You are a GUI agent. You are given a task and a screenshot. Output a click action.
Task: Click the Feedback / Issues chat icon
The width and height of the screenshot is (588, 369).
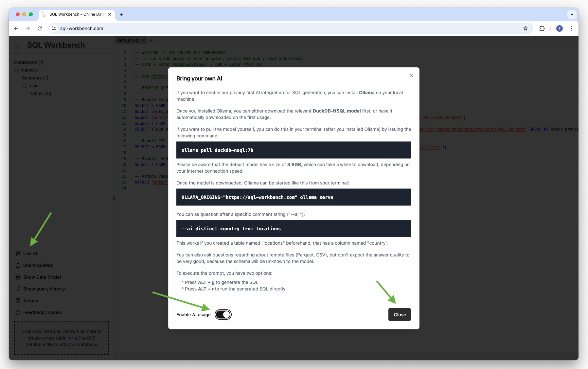[x=18, y=312]
